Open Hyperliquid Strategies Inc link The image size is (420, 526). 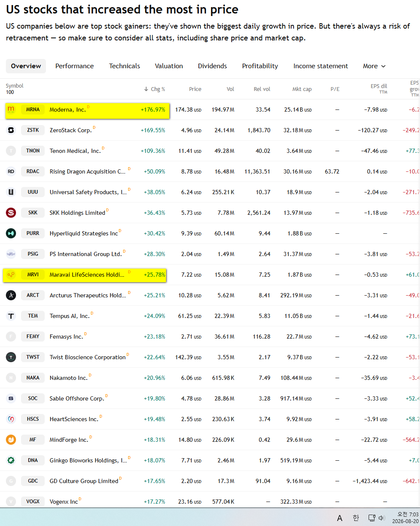(84, 233)
